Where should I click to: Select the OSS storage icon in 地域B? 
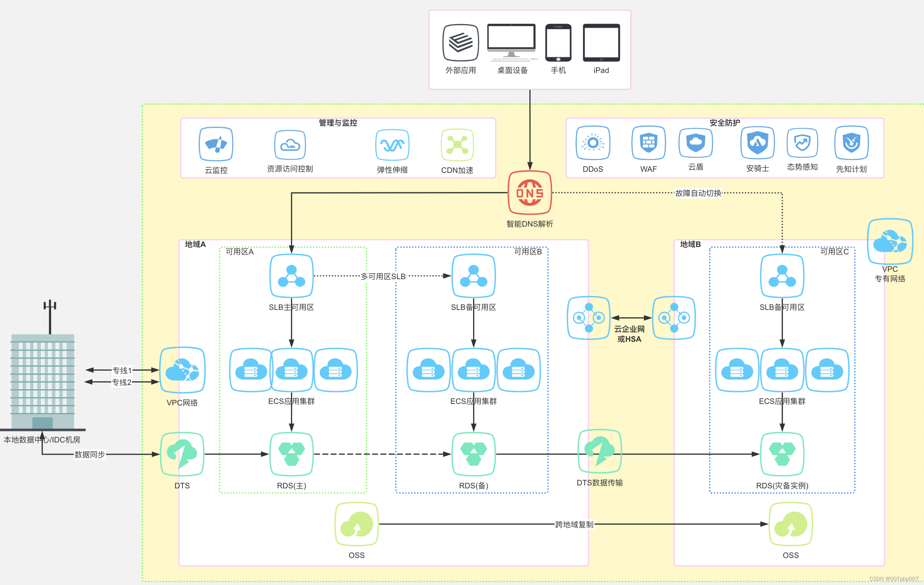point(790,524)
